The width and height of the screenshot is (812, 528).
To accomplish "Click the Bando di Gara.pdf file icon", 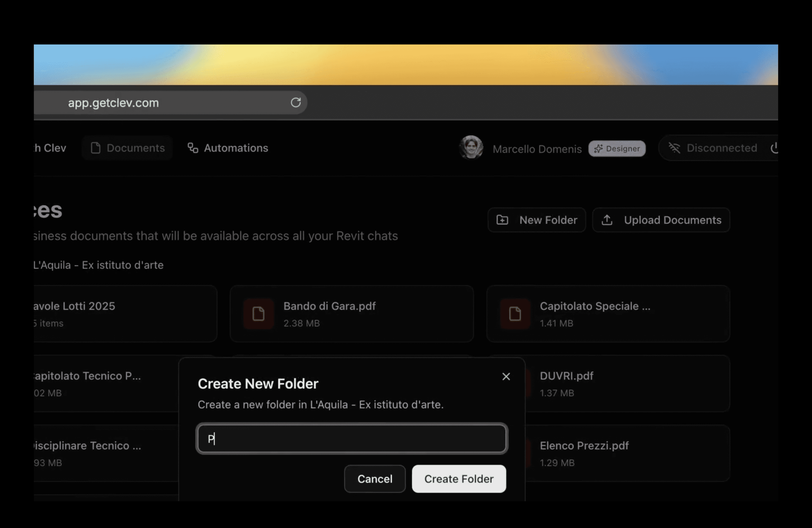I will (x=258, y=314).
